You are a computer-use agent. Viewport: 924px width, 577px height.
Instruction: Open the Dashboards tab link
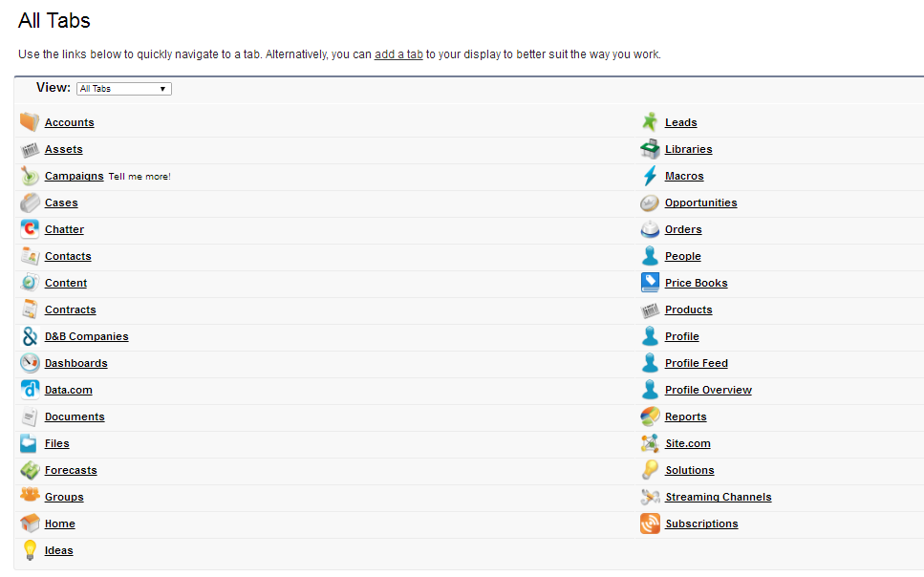pyautogui.click(x=76, y=363)
